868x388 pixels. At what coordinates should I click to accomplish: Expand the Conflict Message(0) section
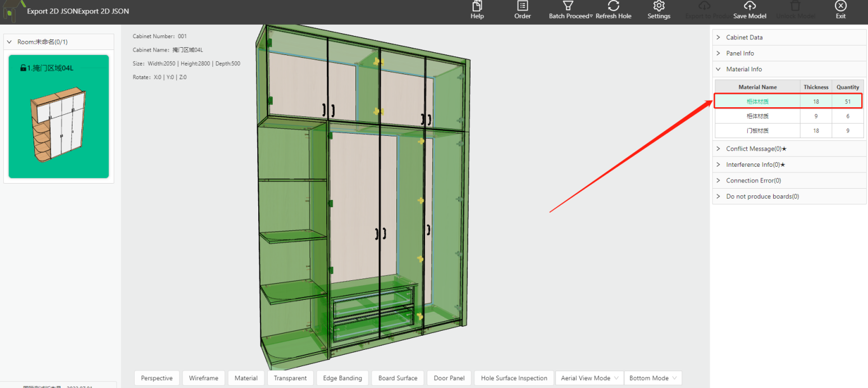tap(789, 149)
